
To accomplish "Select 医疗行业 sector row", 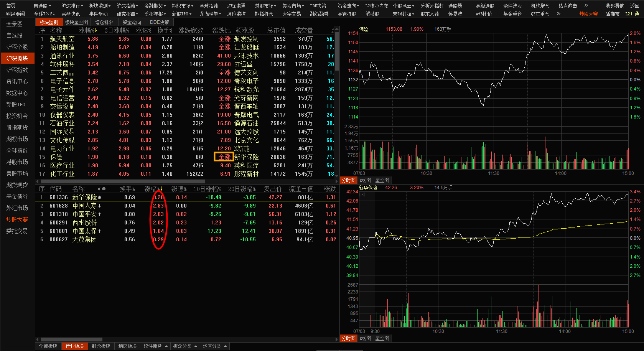I will tap(185, 165).
